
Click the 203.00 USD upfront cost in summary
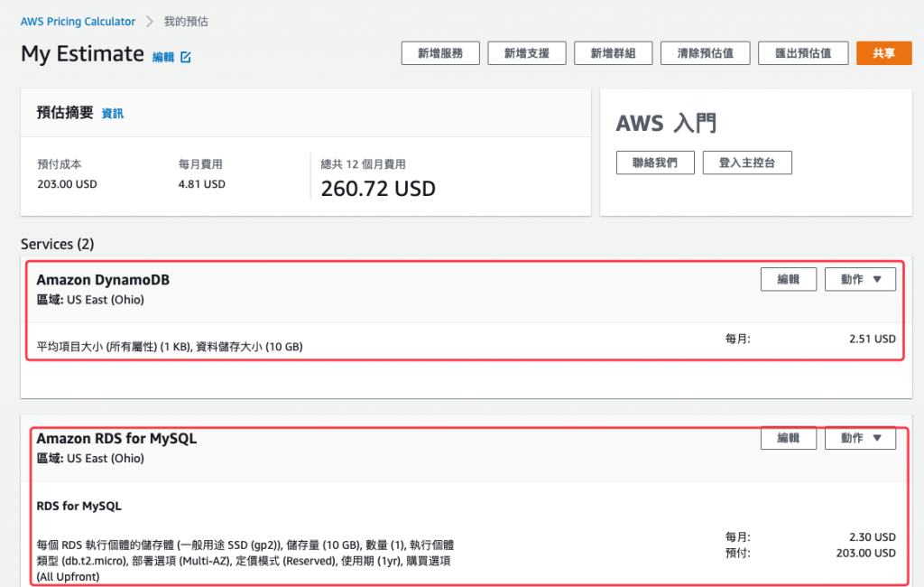point(67,184)
